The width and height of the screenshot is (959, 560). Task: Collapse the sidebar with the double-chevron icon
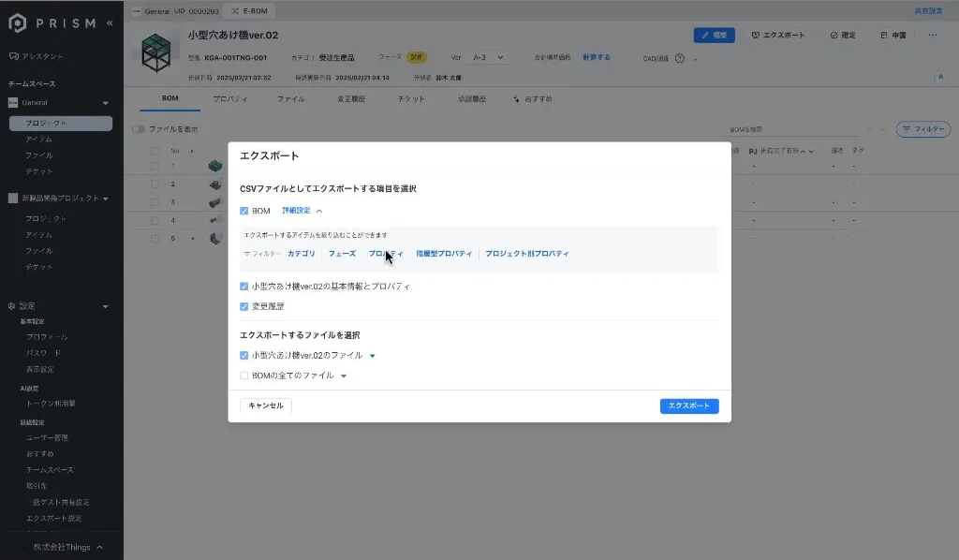[x=110, y=22]
